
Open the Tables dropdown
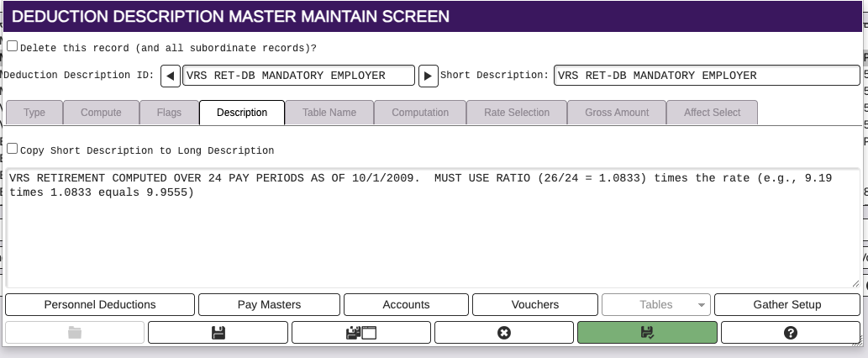(656, 305)
